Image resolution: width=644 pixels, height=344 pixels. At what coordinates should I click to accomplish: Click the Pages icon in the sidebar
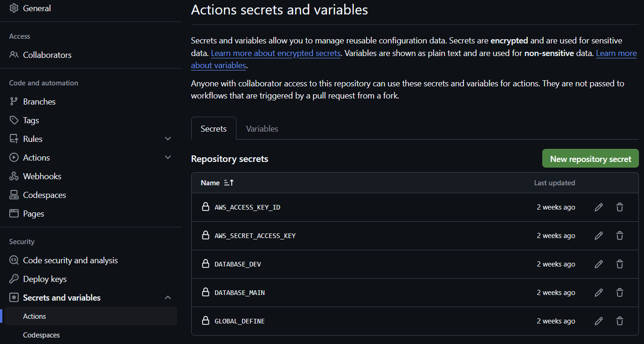click(x=13, y=213)
